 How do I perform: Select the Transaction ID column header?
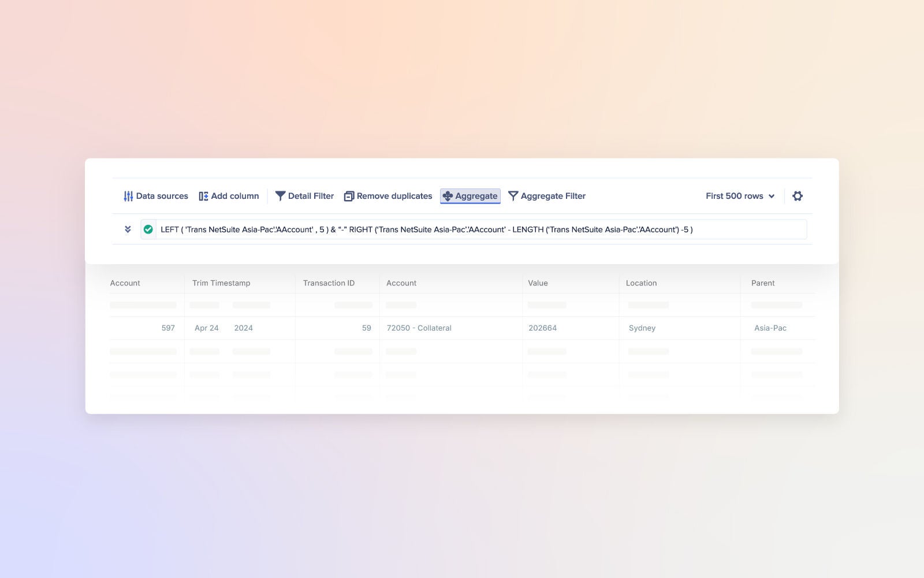[329, 283]
